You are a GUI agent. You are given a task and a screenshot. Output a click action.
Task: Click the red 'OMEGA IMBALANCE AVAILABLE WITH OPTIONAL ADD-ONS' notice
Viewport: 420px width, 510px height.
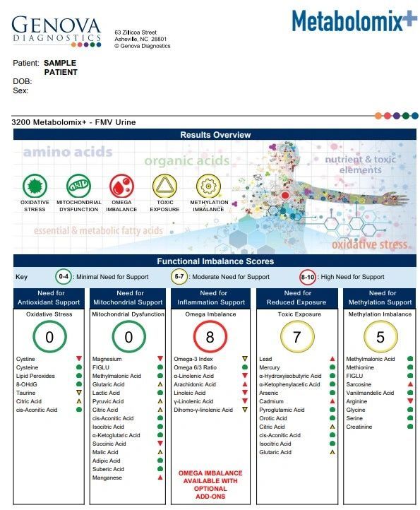click(210, 485)
